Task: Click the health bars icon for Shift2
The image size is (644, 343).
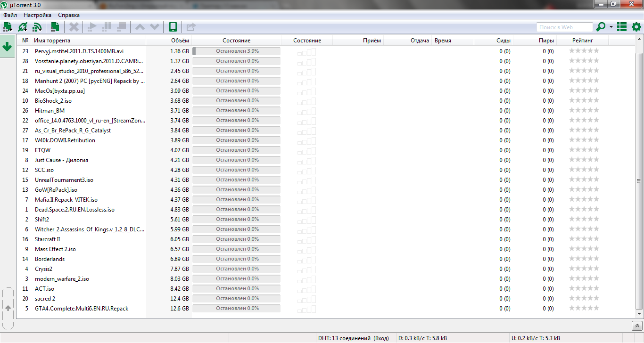Action: click(x=306, y=220)
